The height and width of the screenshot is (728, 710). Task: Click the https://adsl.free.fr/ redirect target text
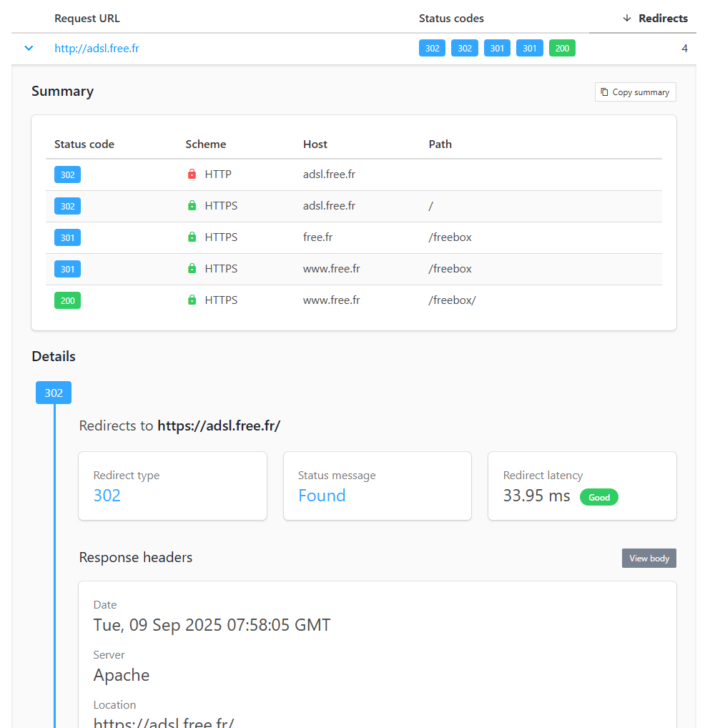pyautogui.click(x=219, y=426)
